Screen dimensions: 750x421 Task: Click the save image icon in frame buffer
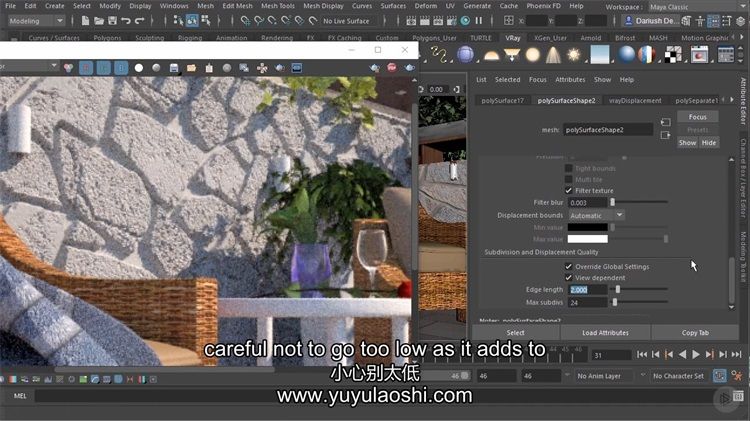[174, 68]
